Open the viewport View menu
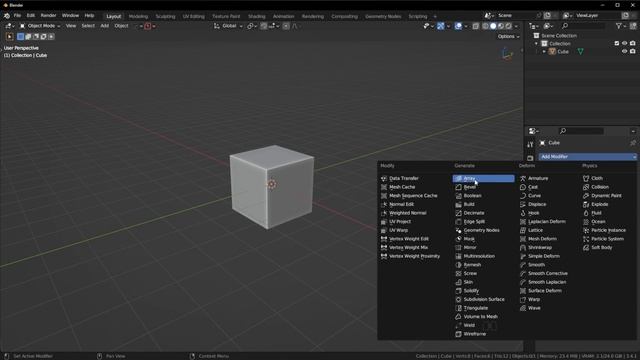Viewport: 640px width, 360px height. point(71,26)
